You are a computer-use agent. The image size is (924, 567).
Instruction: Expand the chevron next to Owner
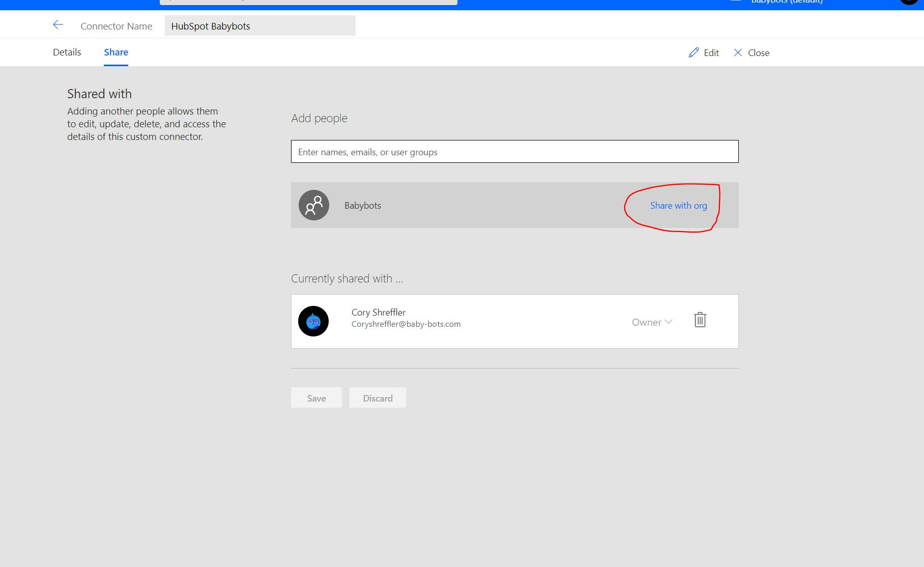point(669,322)
